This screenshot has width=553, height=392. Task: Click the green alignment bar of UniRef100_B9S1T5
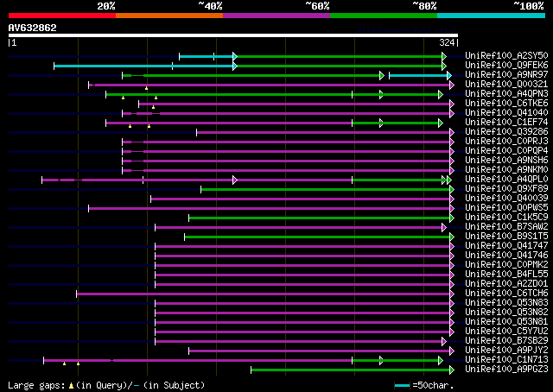tap(319, 237)
